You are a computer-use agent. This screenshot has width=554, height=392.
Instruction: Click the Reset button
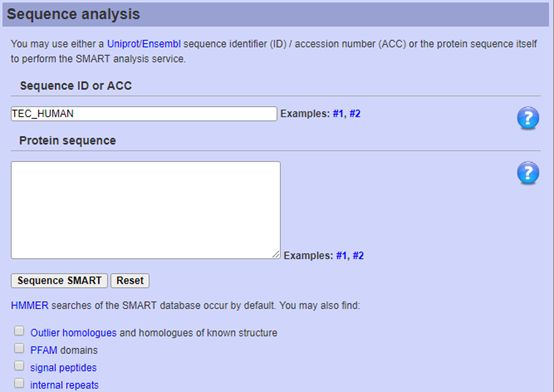coord(130,281)
